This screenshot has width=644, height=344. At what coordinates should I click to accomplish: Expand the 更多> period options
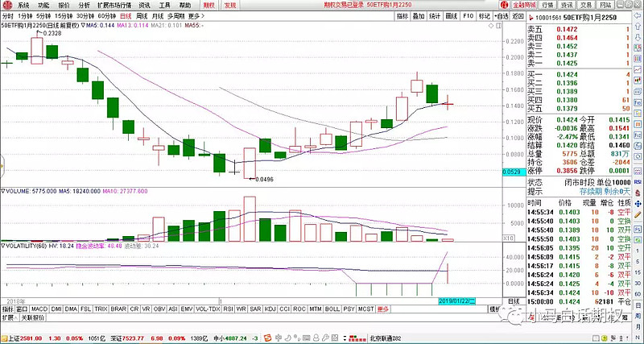[x=196, y=16]
